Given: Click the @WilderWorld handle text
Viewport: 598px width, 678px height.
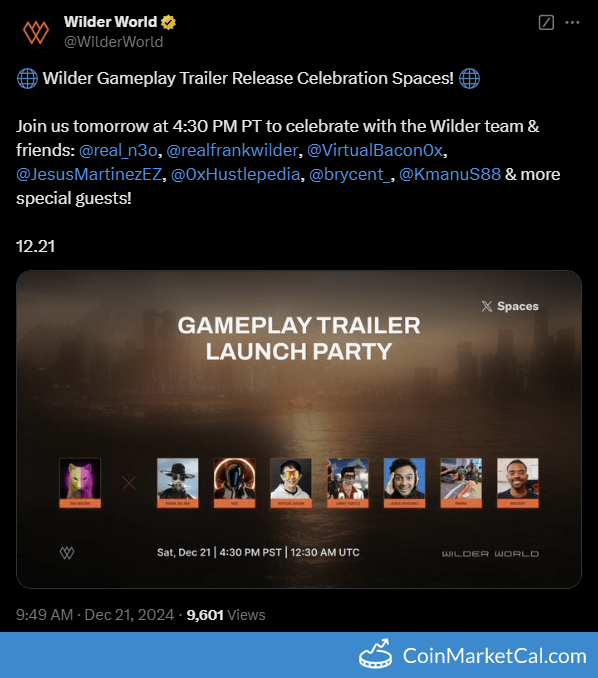Looking at the screenshot, I should click(x=114, y=42).
